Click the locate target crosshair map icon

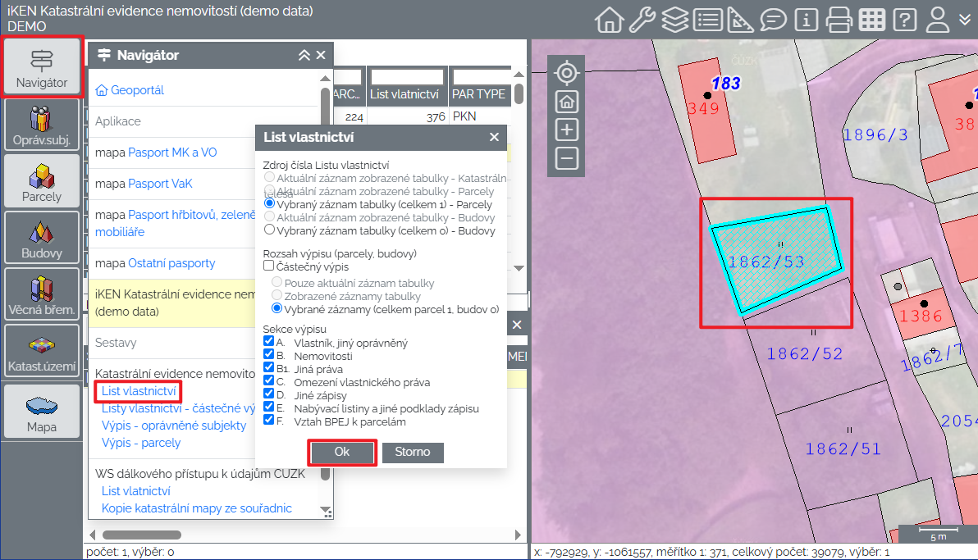tap(567, 74)
